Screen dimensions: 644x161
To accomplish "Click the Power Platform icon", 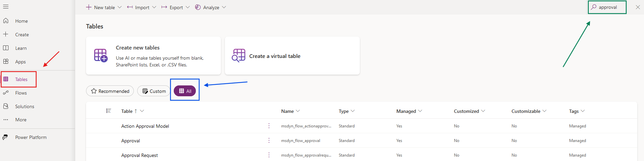I will (5, 137).
